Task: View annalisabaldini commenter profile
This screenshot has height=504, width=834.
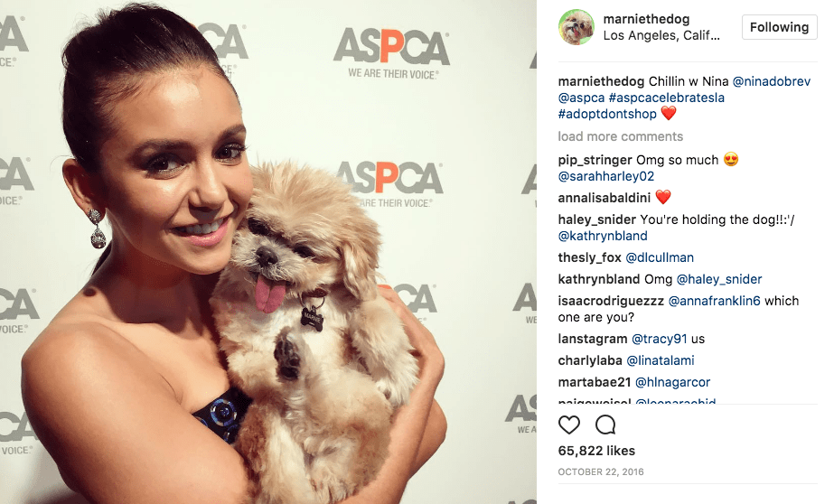Action: [604, 198]
